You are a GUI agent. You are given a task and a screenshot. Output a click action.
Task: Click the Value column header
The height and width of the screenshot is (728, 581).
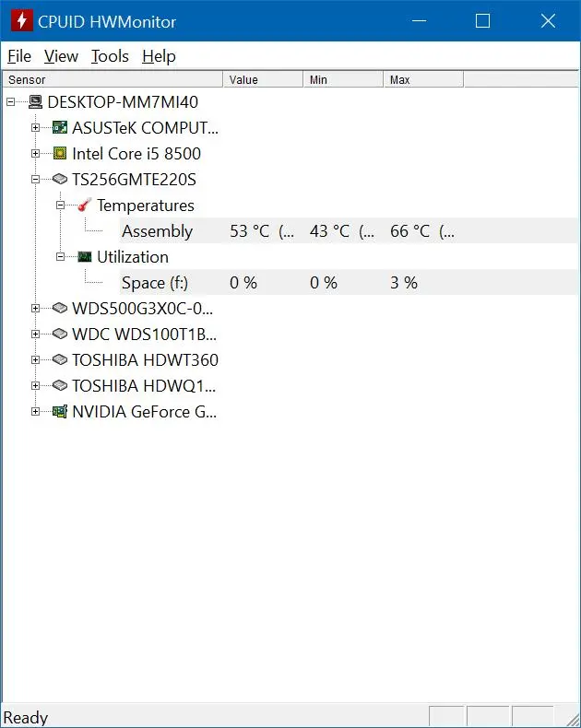click(263, 79)
